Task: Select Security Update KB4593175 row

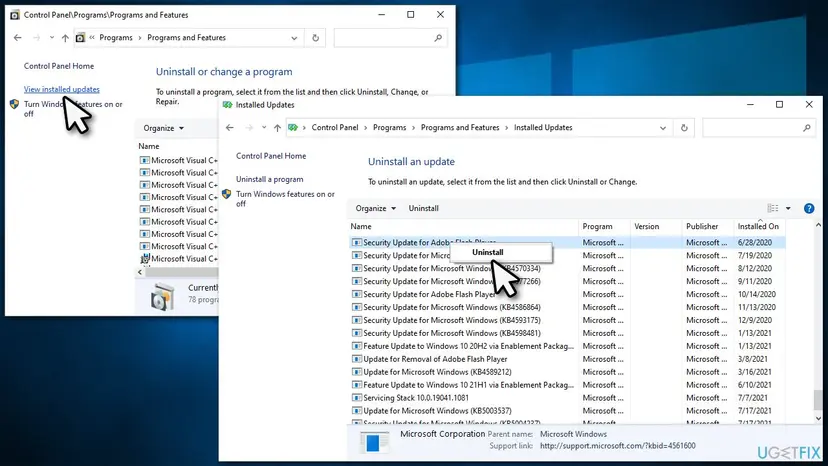Action: click(567, 320)
